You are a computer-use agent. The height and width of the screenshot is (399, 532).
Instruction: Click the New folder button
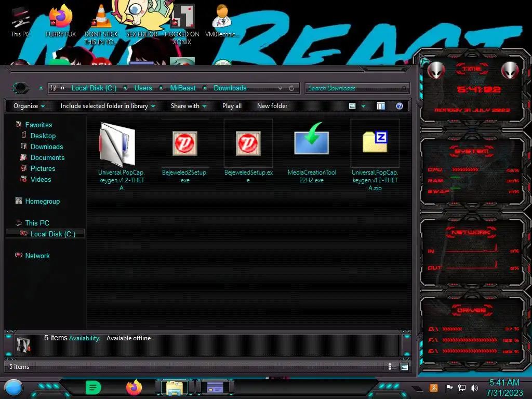(x=272, y=106)
